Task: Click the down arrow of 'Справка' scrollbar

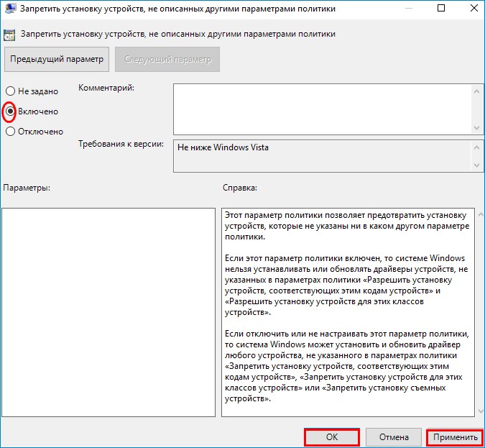Action: tap(479, 411)
